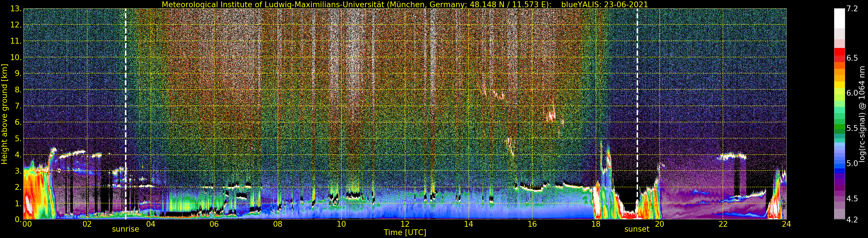Click the time axis tick "12"

point(405,224)
